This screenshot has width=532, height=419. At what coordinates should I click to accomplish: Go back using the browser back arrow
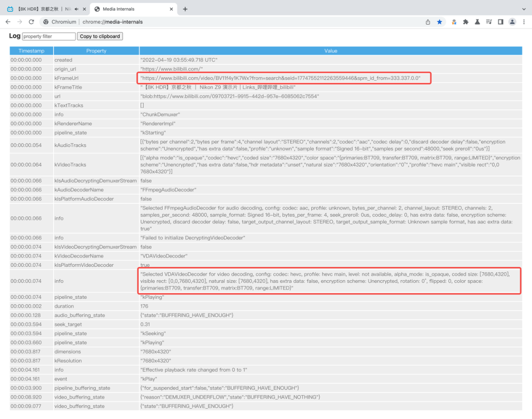point(8,22)
